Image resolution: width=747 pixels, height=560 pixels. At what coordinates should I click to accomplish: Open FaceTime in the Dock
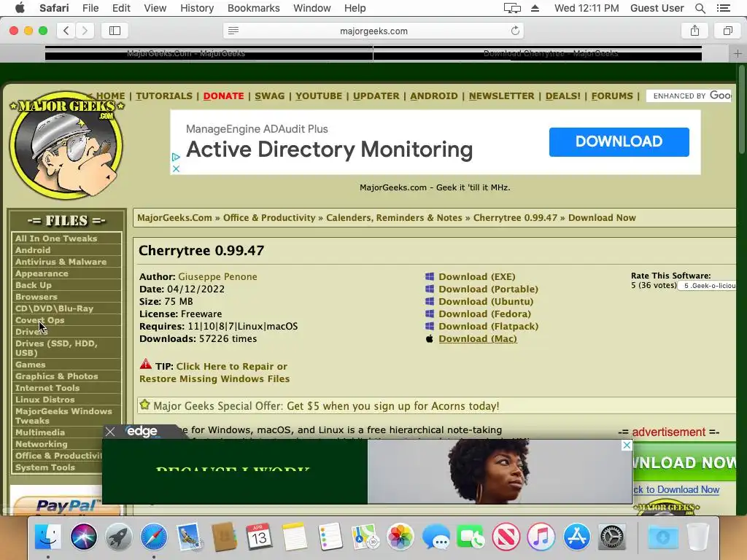[471, 536]
